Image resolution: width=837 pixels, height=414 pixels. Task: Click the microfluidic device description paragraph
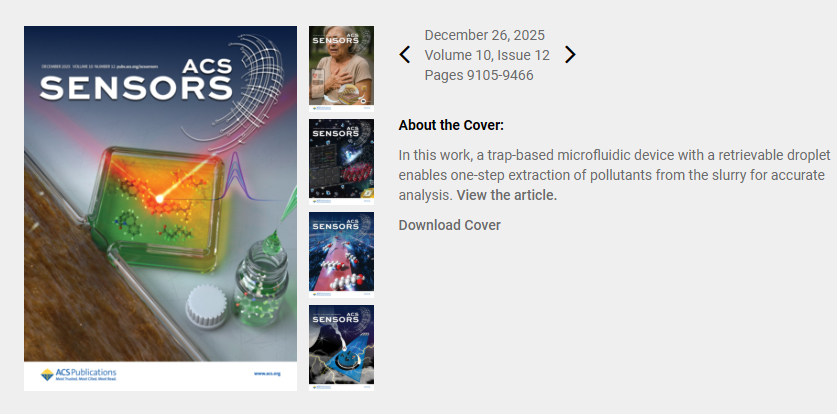(614, 176)
